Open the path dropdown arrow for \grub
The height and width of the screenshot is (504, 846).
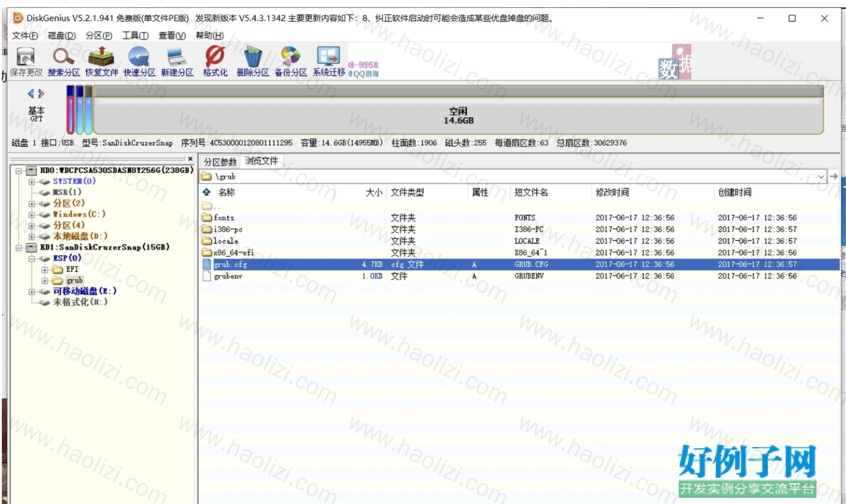(x=822, y=177)
